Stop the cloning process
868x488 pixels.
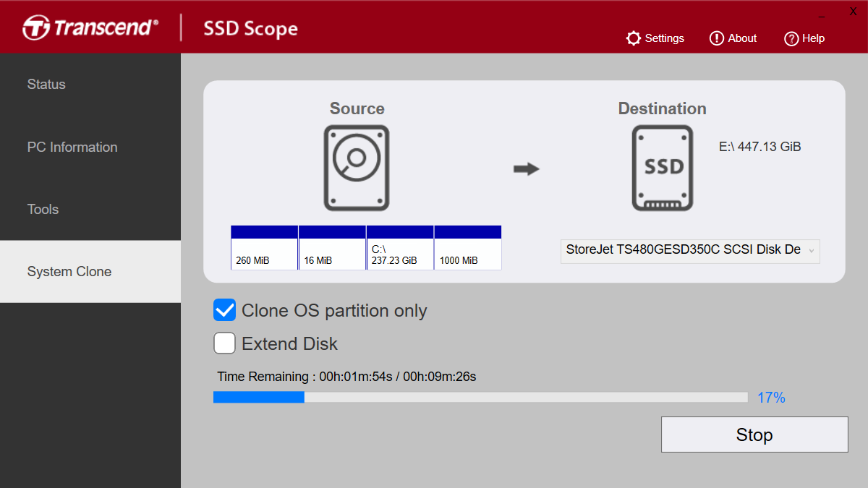click(754, 435)
